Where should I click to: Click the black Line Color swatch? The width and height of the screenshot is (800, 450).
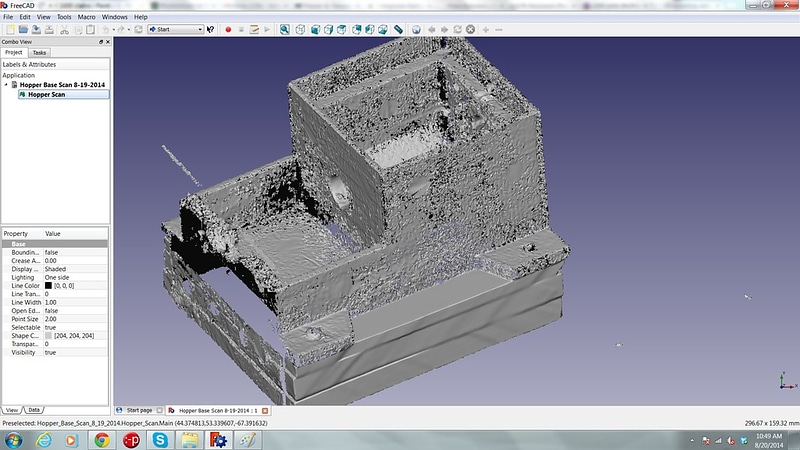coord(48,286)
